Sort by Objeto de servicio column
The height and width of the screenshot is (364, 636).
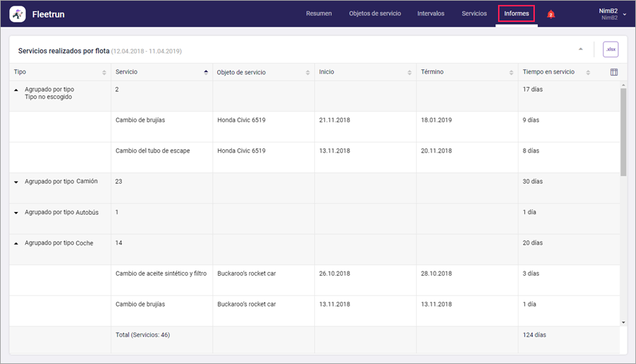click(308, 73)
